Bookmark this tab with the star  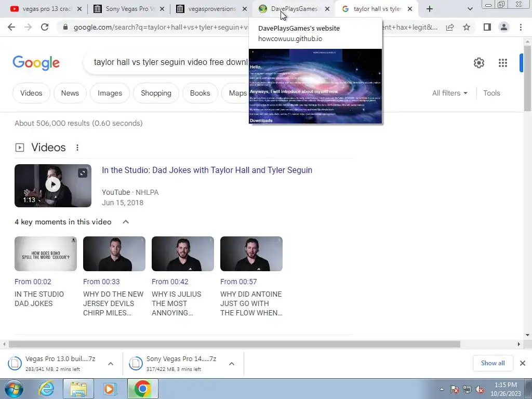[467, 27]
